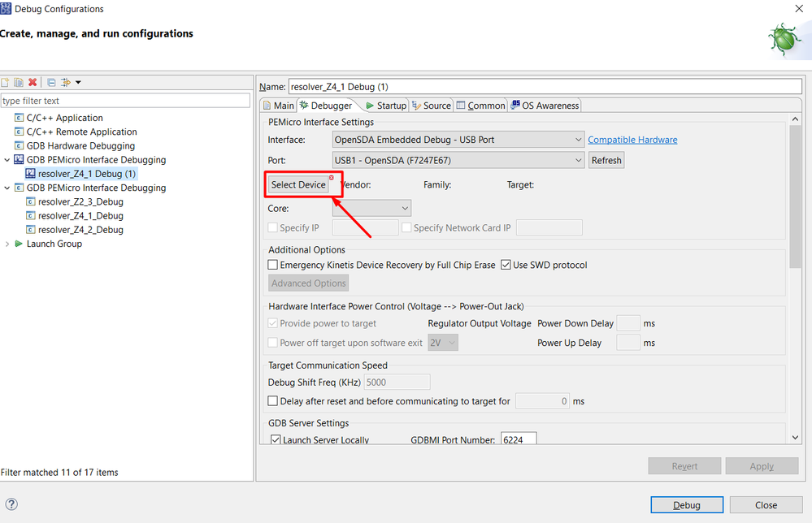Click the type filter text field
812x523 pixels.
pos(125,101)
